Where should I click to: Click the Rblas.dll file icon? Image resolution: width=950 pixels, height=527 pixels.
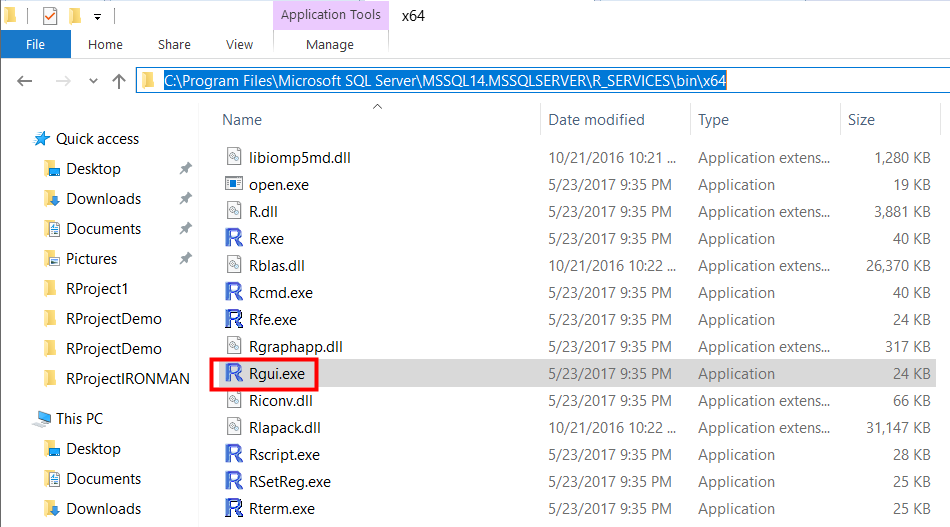[x=234, y=265]
